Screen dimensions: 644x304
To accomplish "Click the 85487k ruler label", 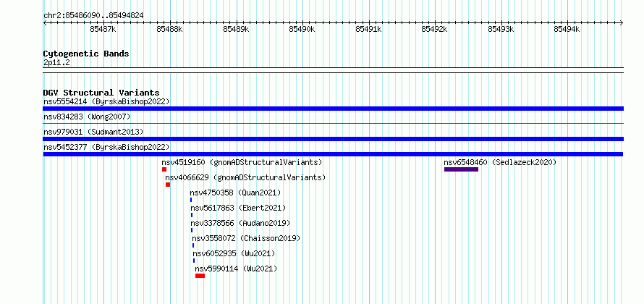I will (103, 29).
